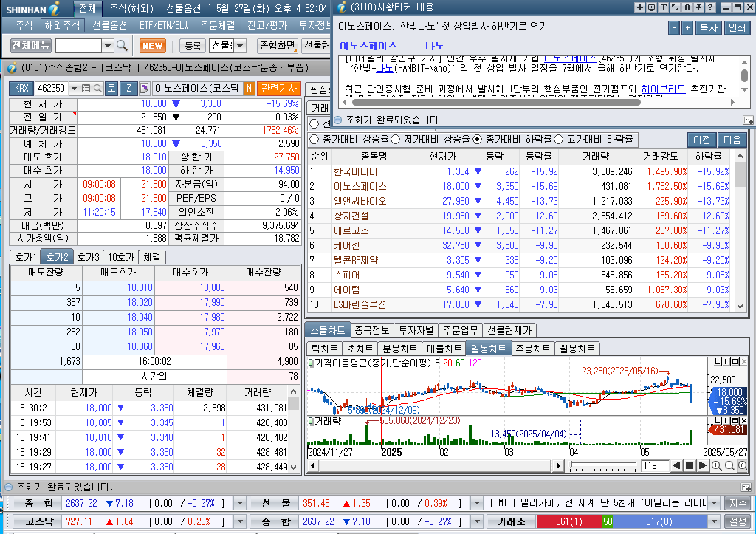
Task: Switch to the 호가1 tab
Action: (26, 257)
